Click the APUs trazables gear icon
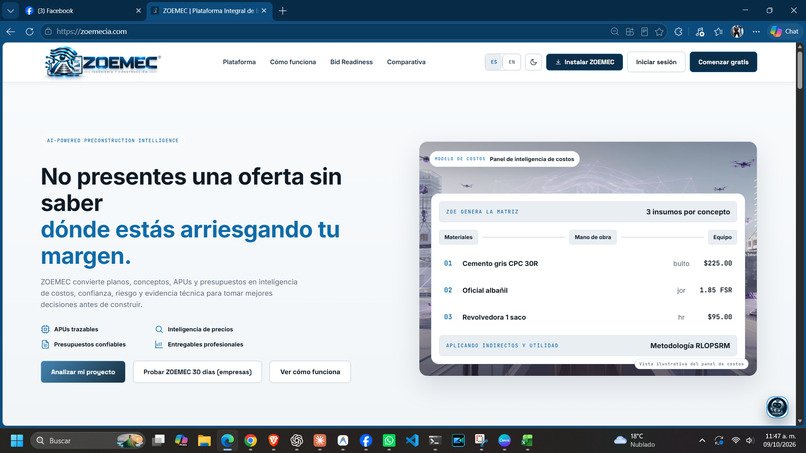806x453 pixels. [x=45, y=329]
